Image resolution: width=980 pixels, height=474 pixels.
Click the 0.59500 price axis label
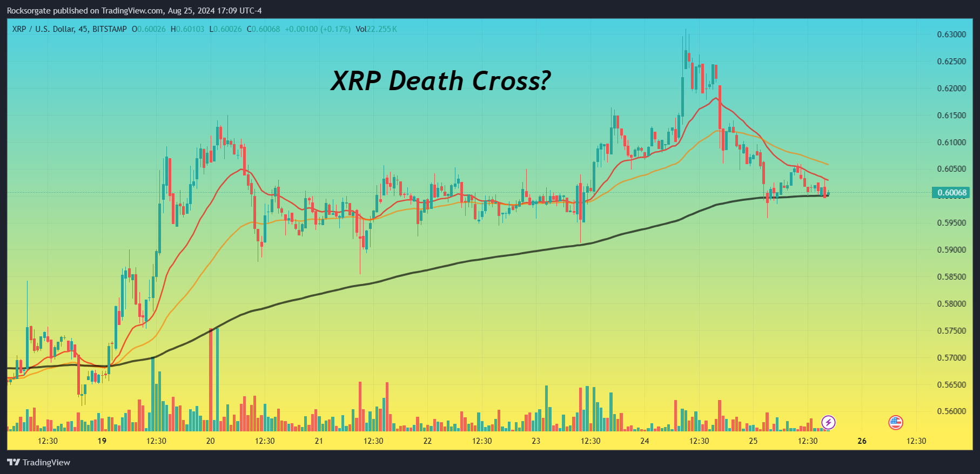click(x=951, y=223)
